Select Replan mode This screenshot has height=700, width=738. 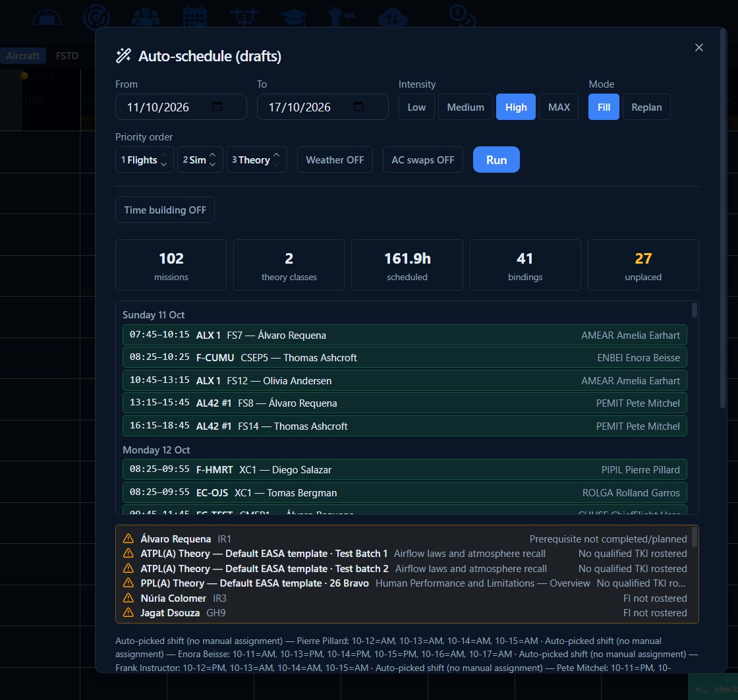(x=646, y=107)
